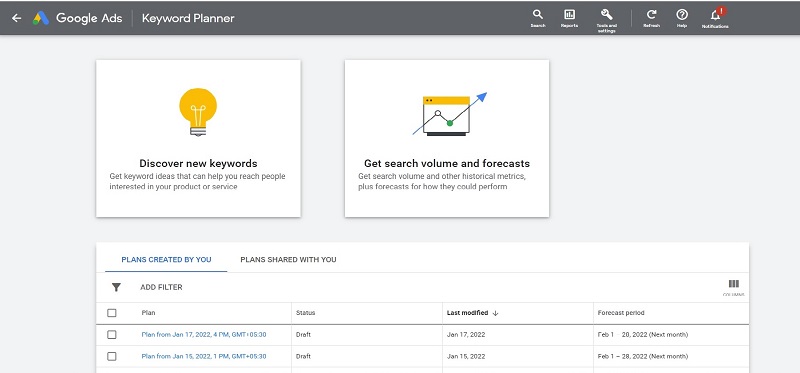Open Get search volume and forecasts card

coord(447,138)
